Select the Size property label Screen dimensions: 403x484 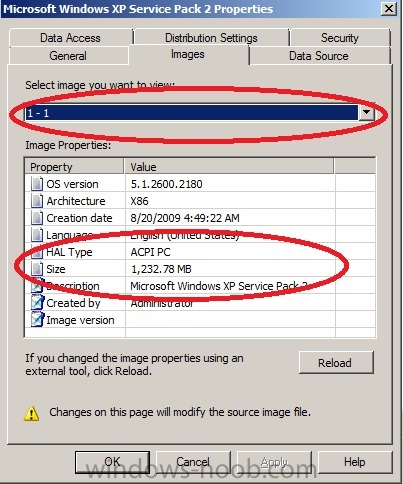[56, 269]
